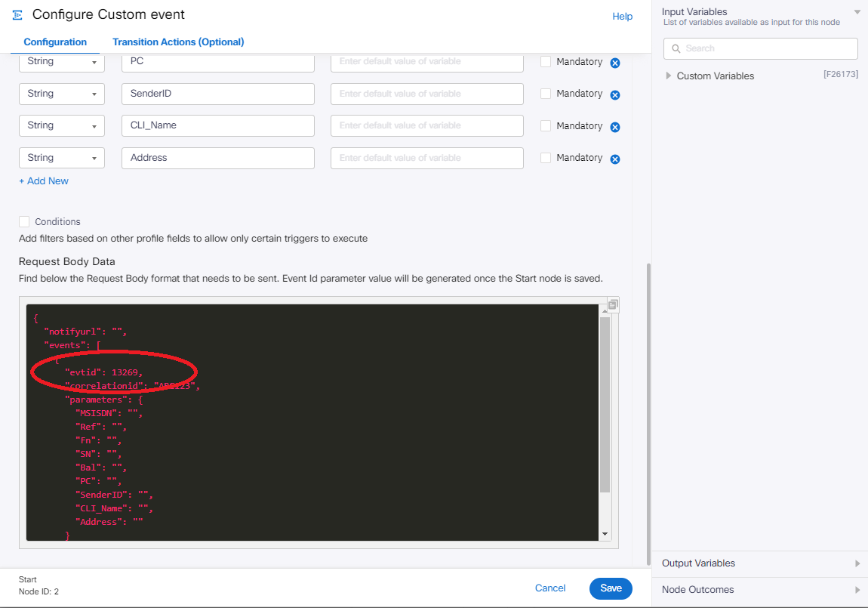Select the Configuration tab

[55, 42]
